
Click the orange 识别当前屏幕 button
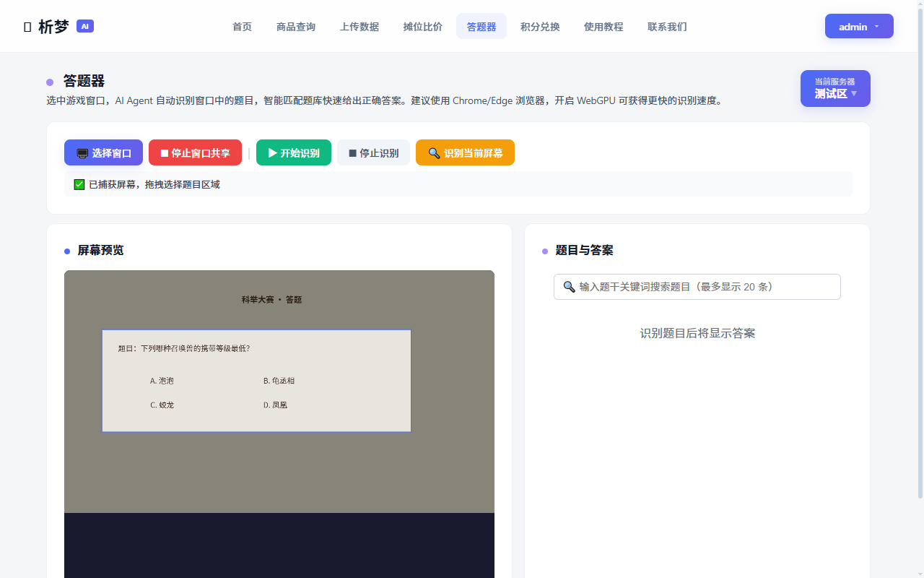click(x=465, y=152)
